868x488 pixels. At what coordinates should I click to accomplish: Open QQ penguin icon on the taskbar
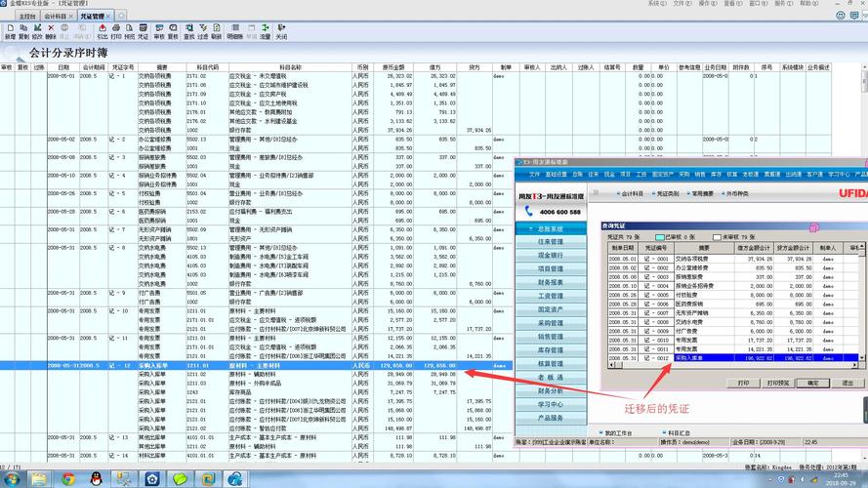[x=97, y=478]
